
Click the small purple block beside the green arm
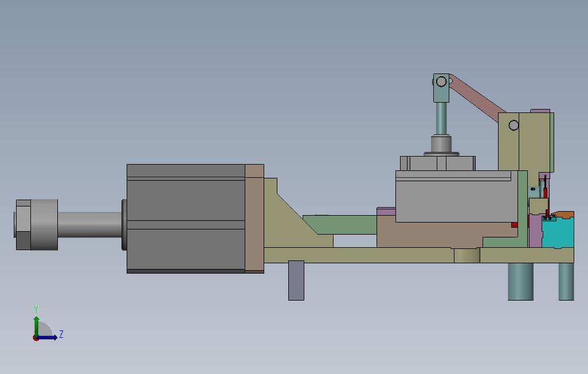386,212
